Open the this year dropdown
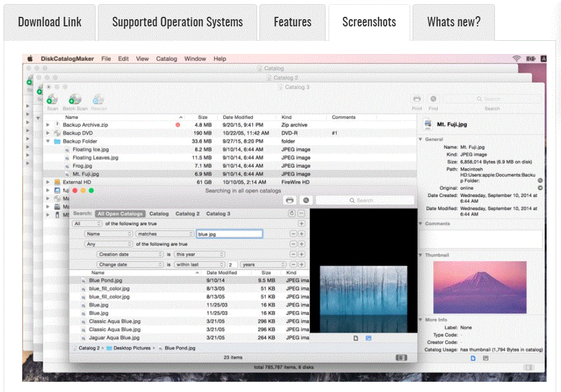Screen dimensions: 561x392 pos(199,255)
